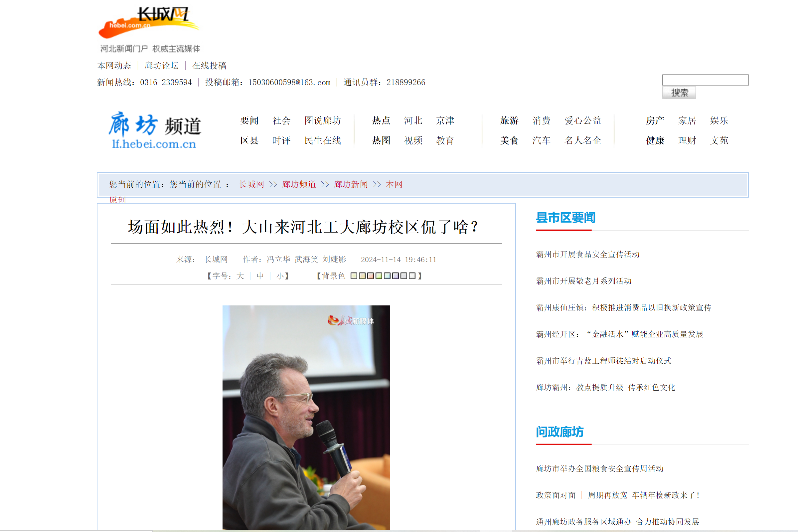Screen dimensions: 798x532
Task: Open the 家居 nav item
Action: (687, 120)
